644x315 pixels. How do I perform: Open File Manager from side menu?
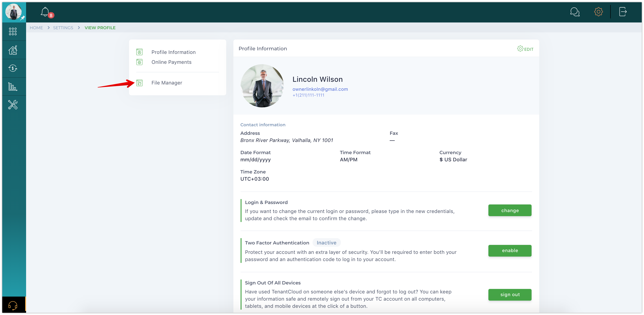(x=166, y=83)
